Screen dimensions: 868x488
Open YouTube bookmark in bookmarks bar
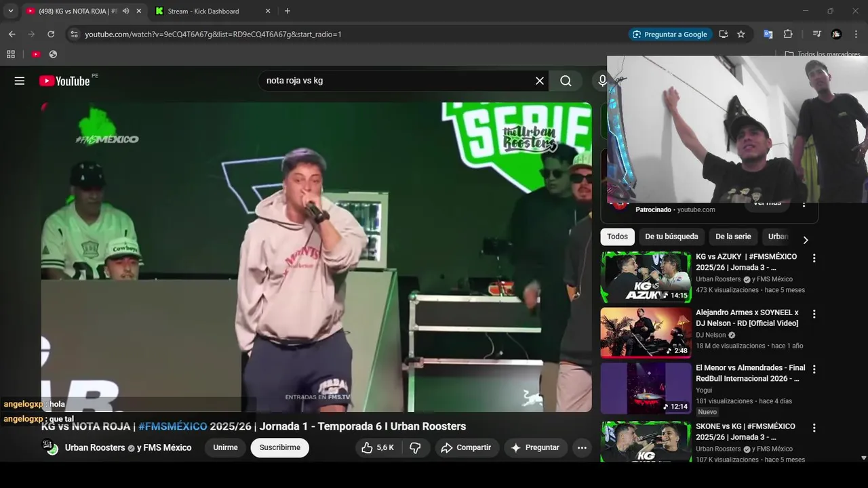(x=36, y=54)
